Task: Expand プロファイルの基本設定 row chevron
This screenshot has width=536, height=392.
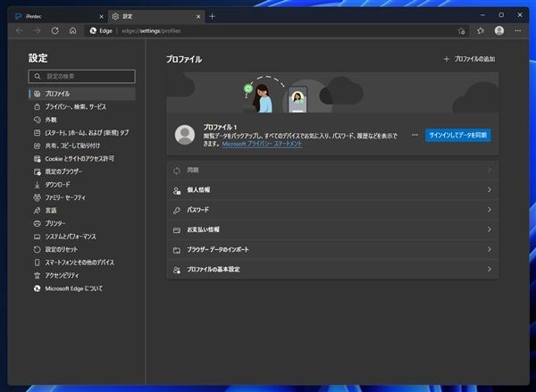Action: 489,269
